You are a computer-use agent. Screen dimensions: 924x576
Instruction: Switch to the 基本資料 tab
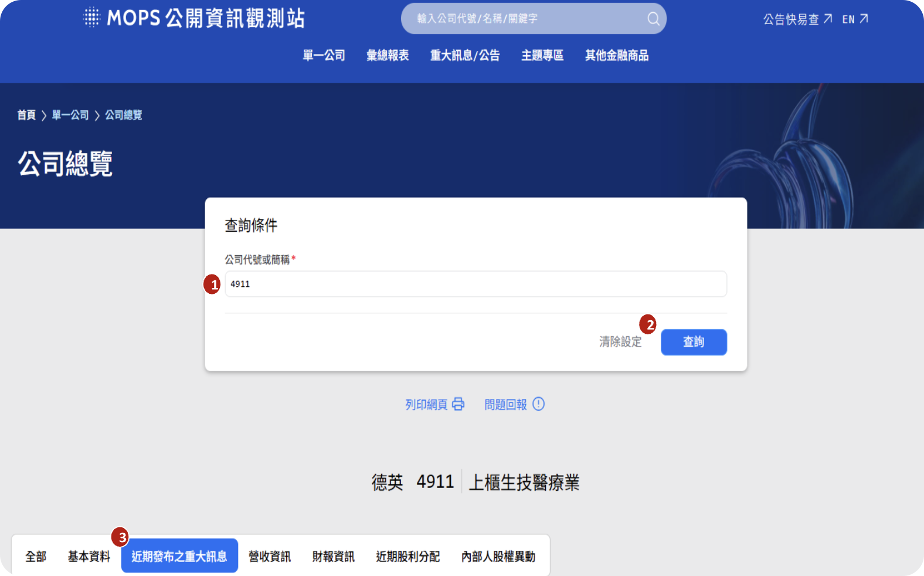(89, 556)
